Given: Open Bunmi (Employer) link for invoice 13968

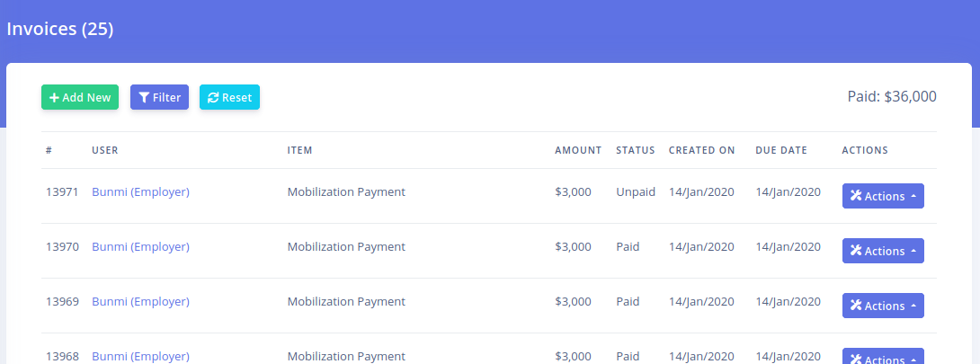Looking at the screenshot, I should click(140, 356).
